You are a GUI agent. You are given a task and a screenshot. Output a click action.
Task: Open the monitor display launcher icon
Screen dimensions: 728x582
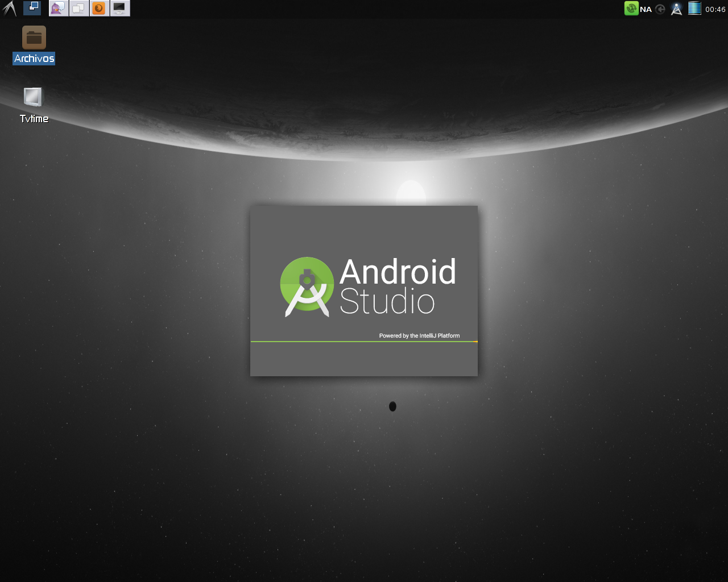coord(119,9)
